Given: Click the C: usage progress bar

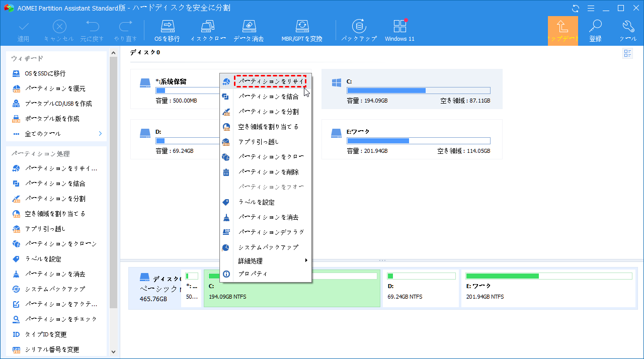Looking at the screenshot, I should click(x=418, y=91).
